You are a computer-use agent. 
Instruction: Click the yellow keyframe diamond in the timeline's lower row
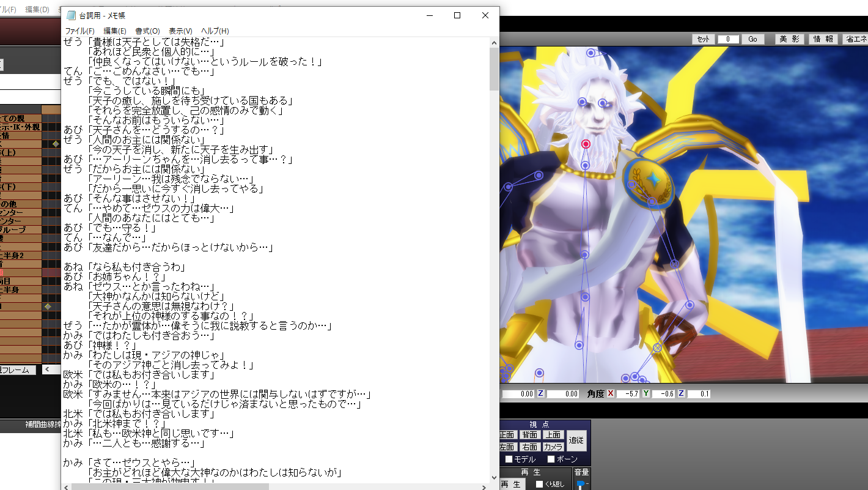[x=48, y=306]
